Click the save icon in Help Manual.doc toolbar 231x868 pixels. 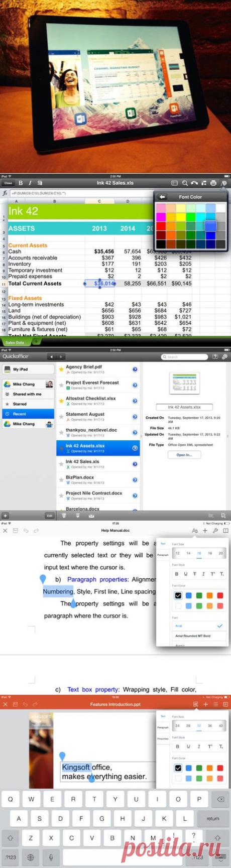15,531
